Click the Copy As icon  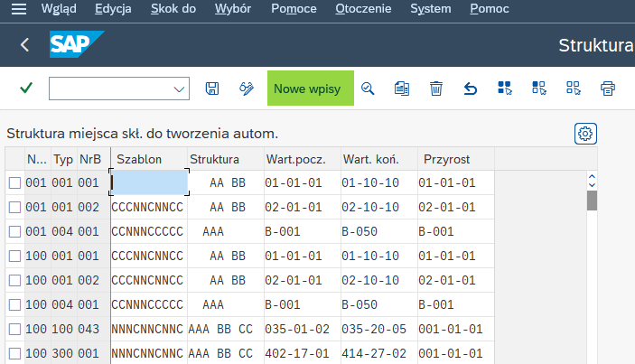402,89
